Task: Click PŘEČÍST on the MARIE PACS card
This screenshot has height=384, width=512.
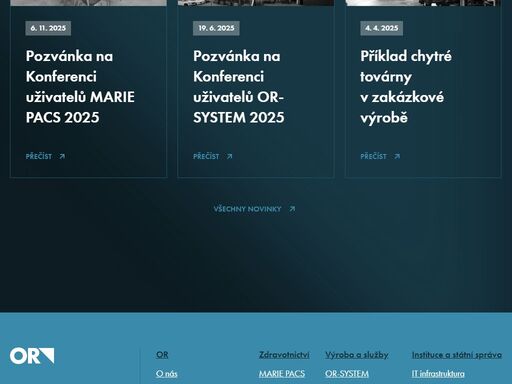Action: [x=39, y=156]
